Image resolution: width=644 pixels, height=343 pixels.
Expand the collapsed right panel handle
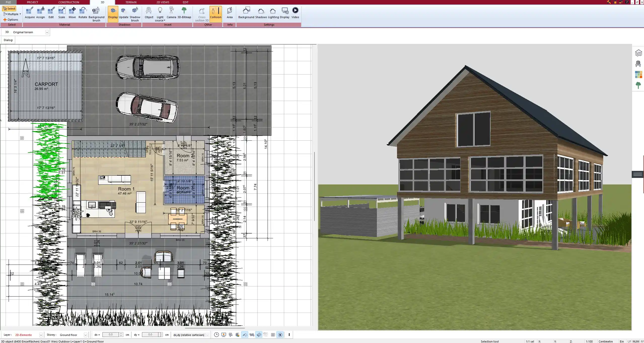[x=637, y=174]
